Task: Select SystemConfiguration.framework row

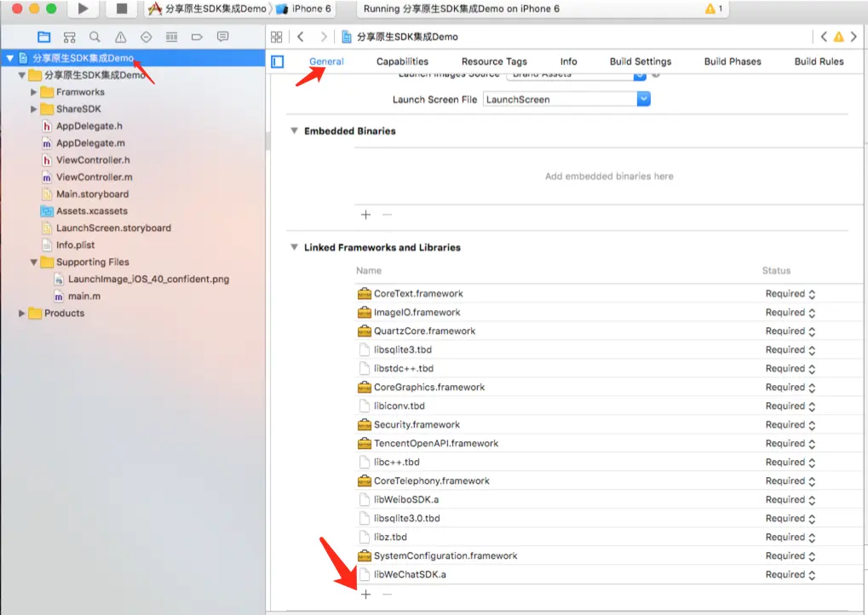Action: click(x=609, y=555)
